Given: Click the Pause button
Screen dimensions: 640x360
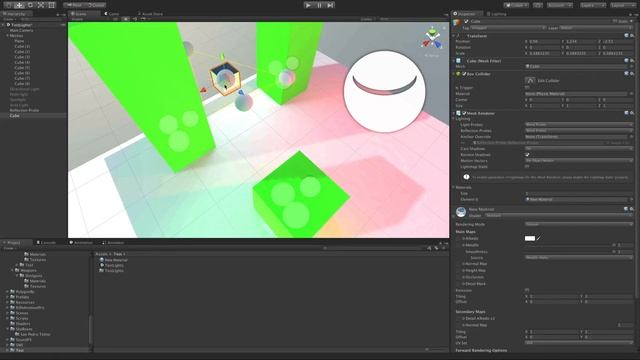Looking at the screenshot, I should pyautogui.click(x=319, y=5).
